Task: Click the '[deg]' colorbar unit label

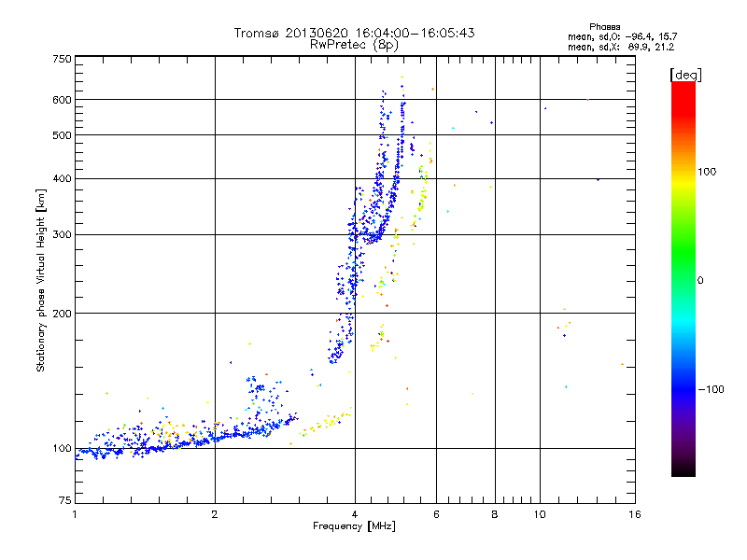Action: tap(685, 75)
